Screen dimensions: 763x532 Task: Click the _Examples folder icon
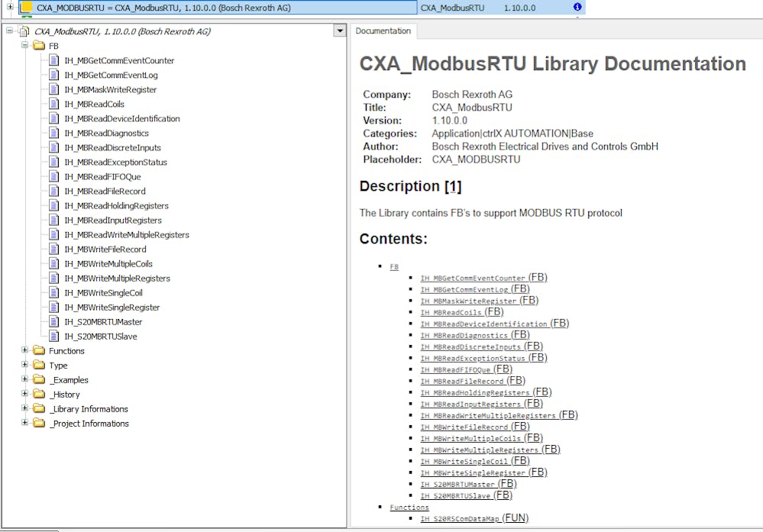(x=38, y=380)
